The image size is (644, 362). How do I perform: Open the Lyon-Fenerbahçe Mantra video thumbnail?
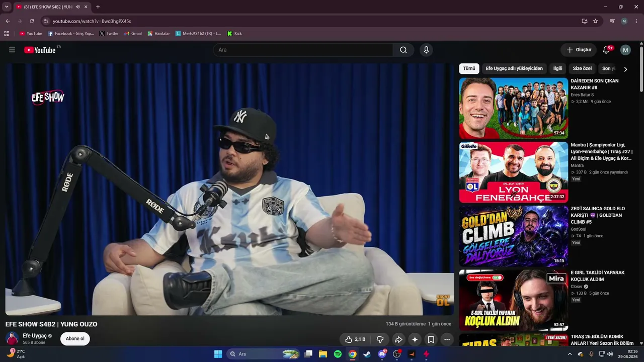(514, 172)
